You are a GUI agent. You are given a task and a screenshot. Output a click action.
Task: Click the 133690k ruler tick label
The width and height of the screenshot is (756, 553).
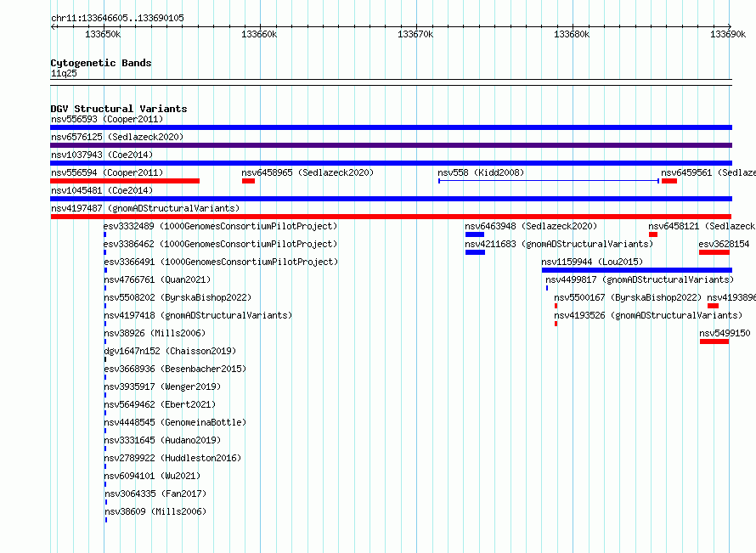[728, 34]
